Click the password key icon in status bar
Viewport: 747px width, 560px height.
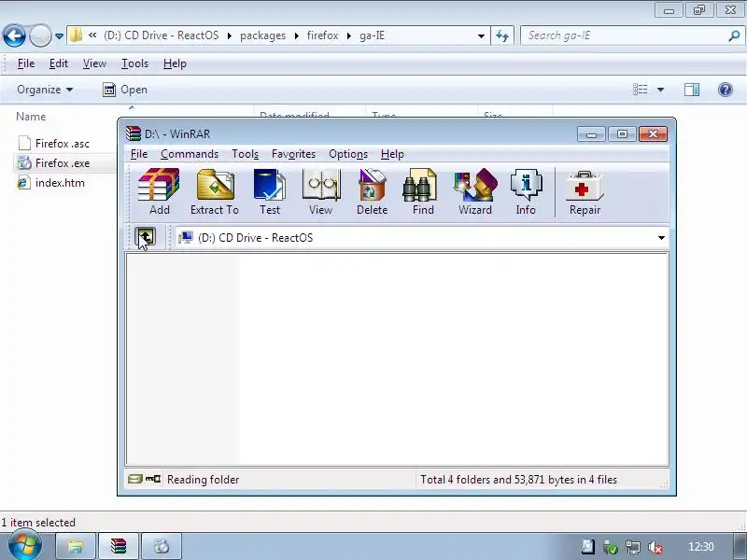click(x=153, y=479)
